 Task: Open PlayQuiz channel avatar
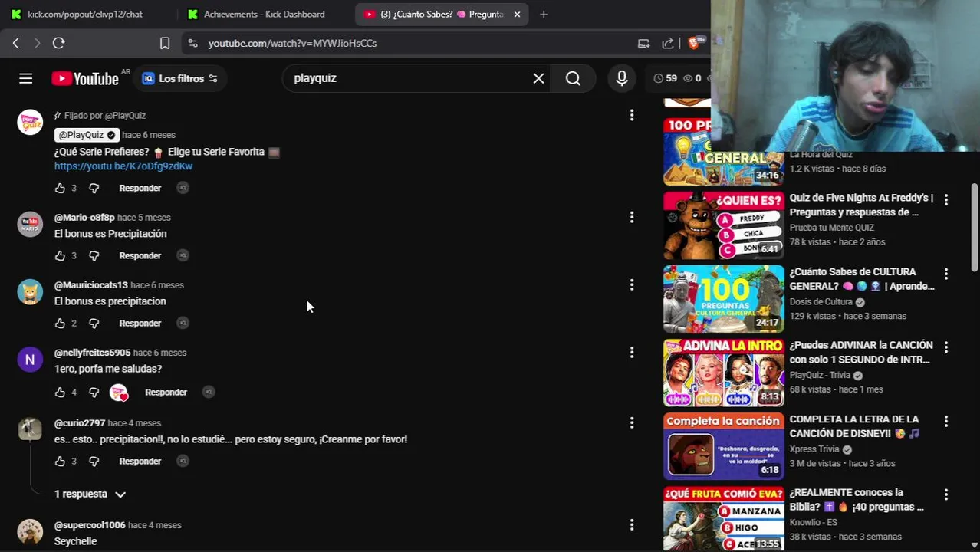pos(30,123)
